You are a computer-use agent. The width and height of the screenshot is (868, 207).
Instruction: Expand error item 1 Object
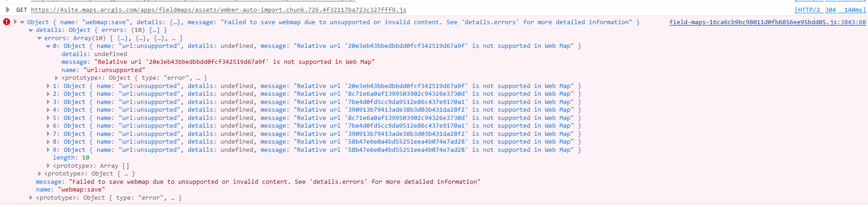[48, 86]
